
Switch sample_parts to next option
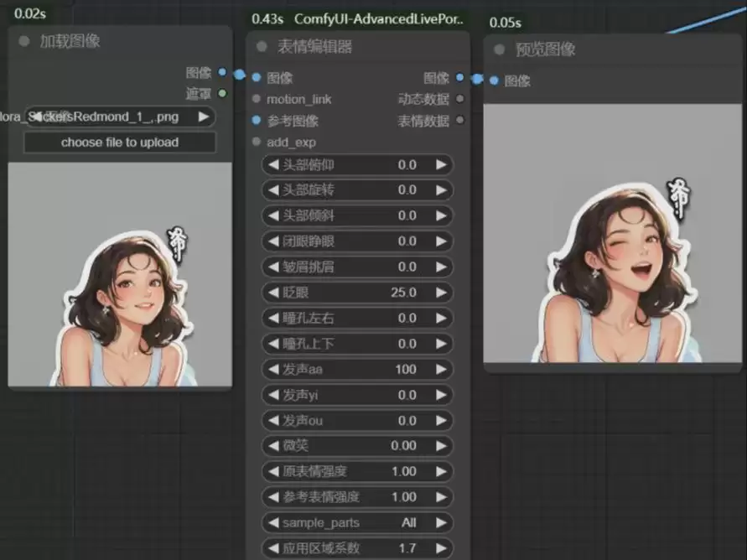441,523
